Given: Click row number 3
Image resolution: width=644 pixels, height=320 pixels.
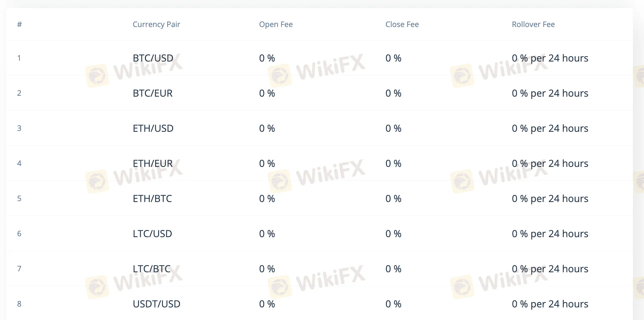Looking at the screenshot, I should pos(19,128).
